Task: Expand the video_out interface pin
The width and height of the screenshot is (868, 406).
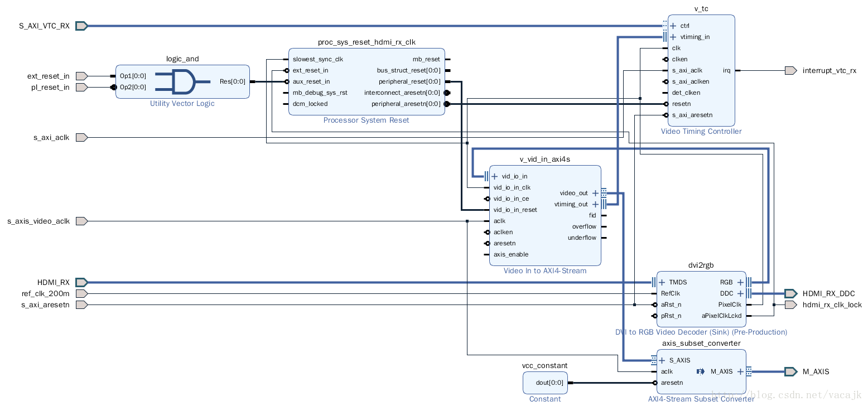Action: (x=595, y=193)
